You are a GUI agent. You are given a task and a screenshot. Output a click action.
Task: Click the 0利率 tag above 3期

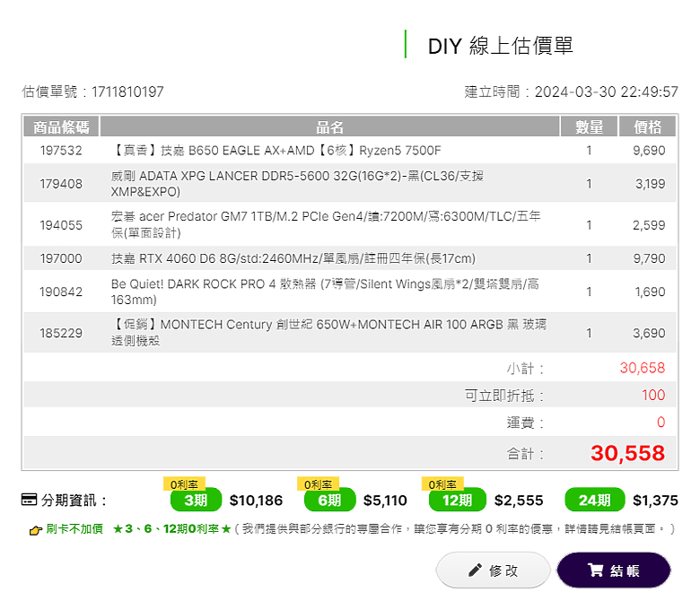pyautogui.click(x=184, y=484)
